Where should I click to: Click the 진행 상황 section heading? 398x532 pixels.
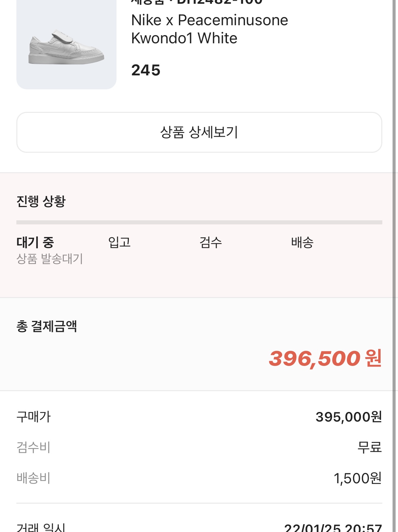(x=41, y=201)
